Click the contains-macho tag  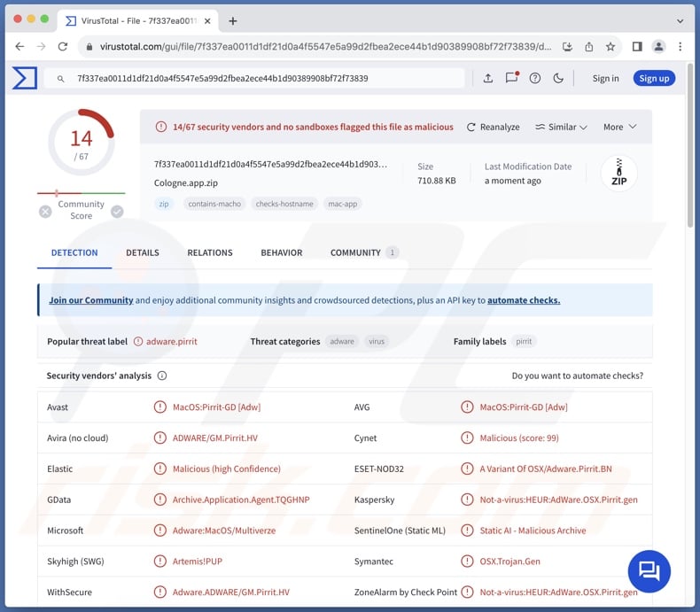[x=214, y=204]
